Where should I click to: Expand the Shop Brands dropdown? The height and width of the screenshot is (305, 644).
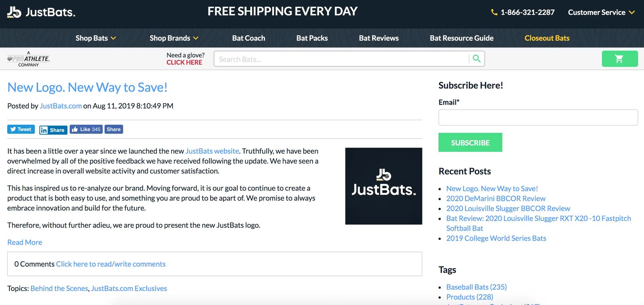point(174,38)
